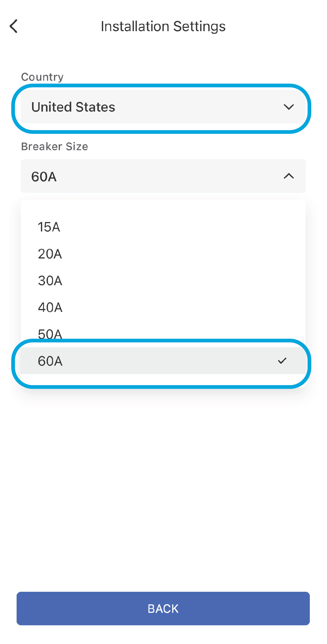Viewport: 327px width, 644px height.
Task: Click the checkmark next to 60A option
Action: point(282,361)
